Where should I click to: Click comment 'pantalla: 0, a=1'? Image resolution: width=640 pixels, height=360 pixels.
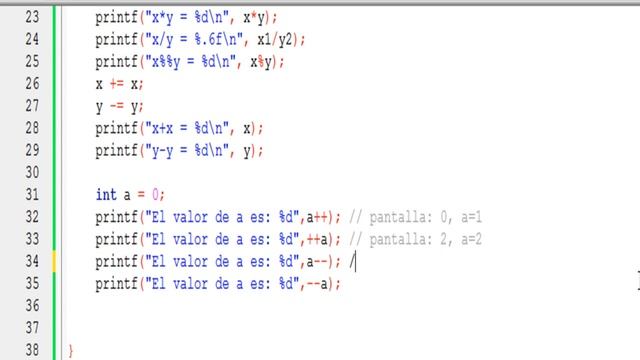(416, 217)
